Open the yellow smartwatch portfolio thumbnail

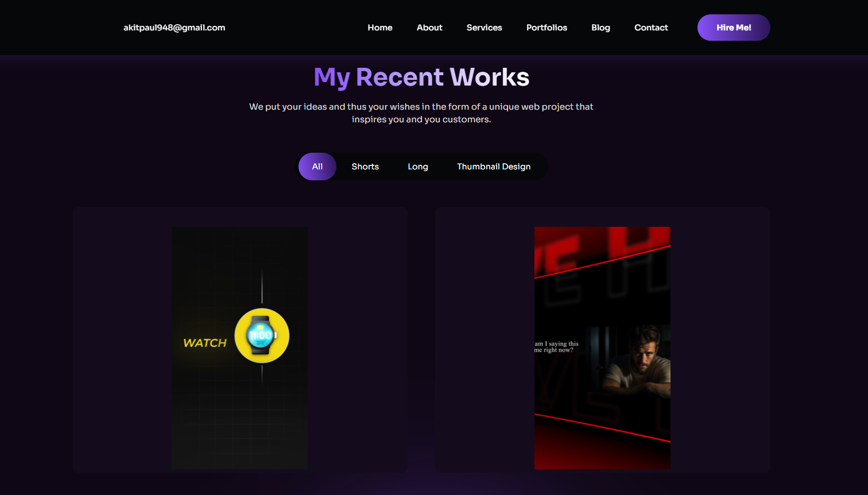click(239, 347)
